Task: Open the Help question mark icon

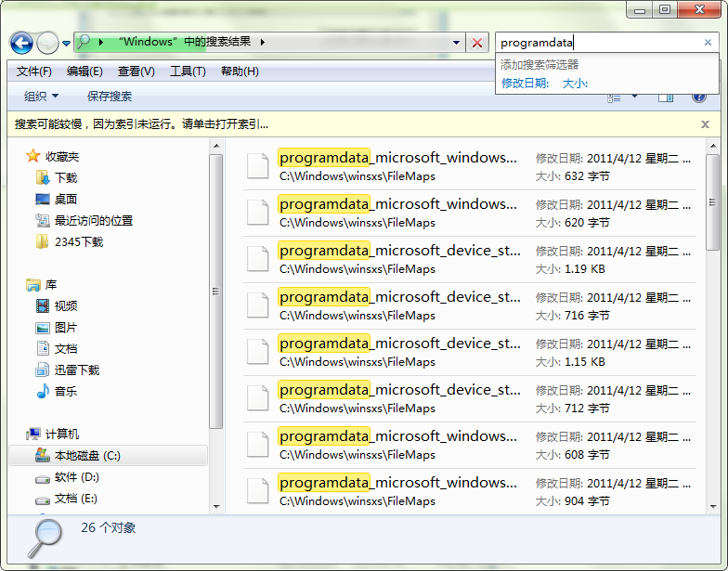Action: 699,97
